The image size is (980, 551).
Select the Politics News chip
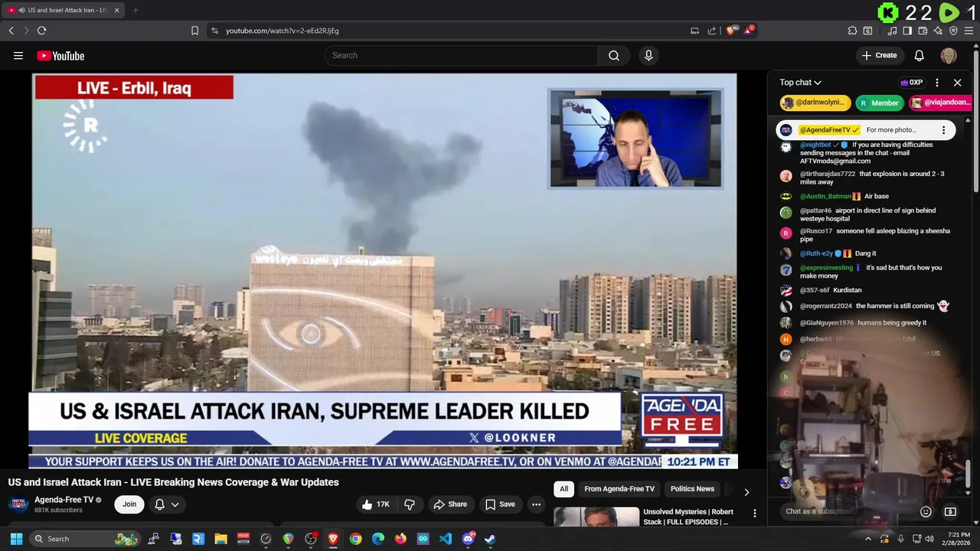(692, 489)
